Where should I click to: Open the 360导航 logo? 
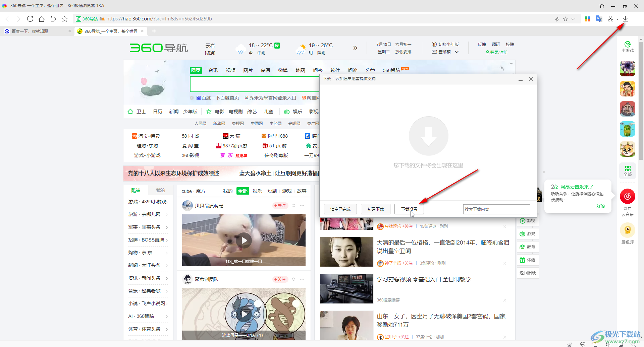coord(159,48)
